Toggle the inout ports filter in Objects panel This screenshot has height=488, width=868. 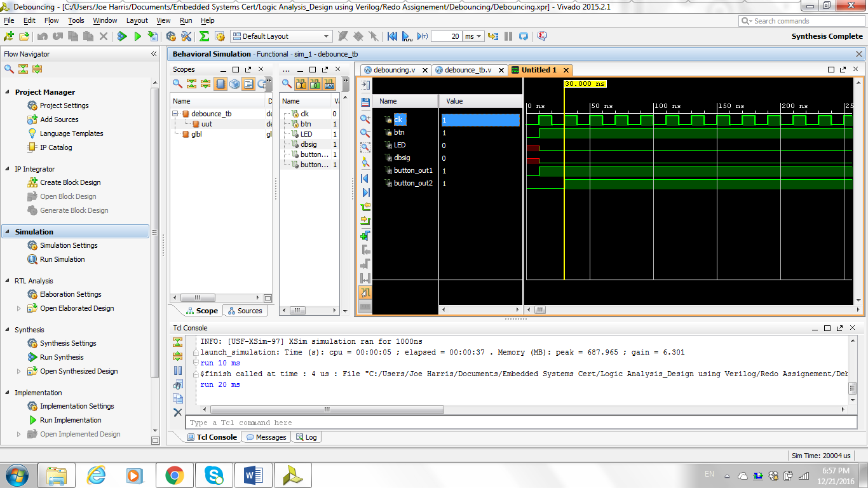click(x=329, y=84)
